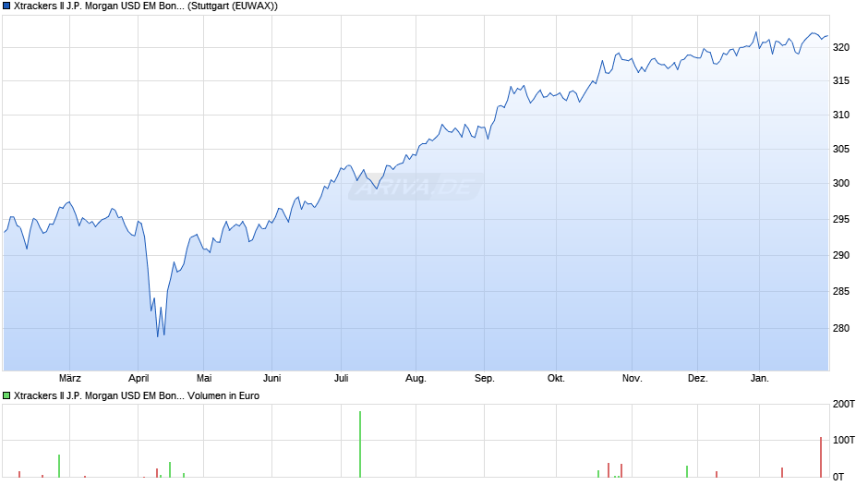
Task: Click the 'Sep.' x-axis label
Action: pos(485,378)
